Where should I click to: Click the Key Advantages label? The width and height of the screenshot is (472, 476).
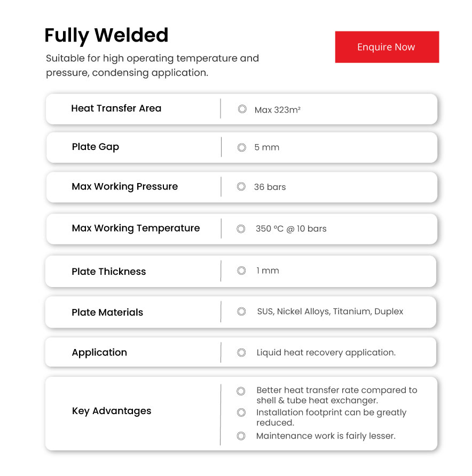111,411
